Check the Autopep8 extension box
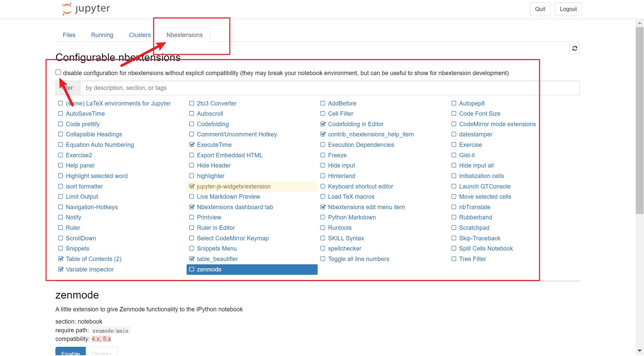Screen dimensions: 644x356 coord(454,103)
